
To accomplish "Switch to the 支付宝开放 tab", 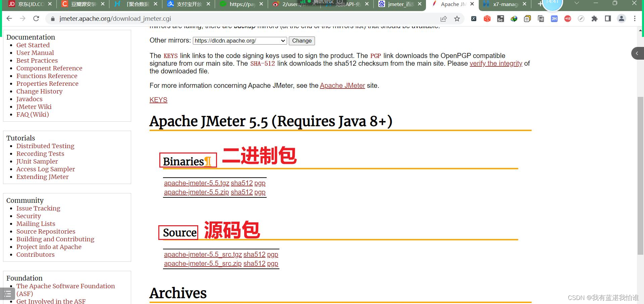I will point(187,4).
